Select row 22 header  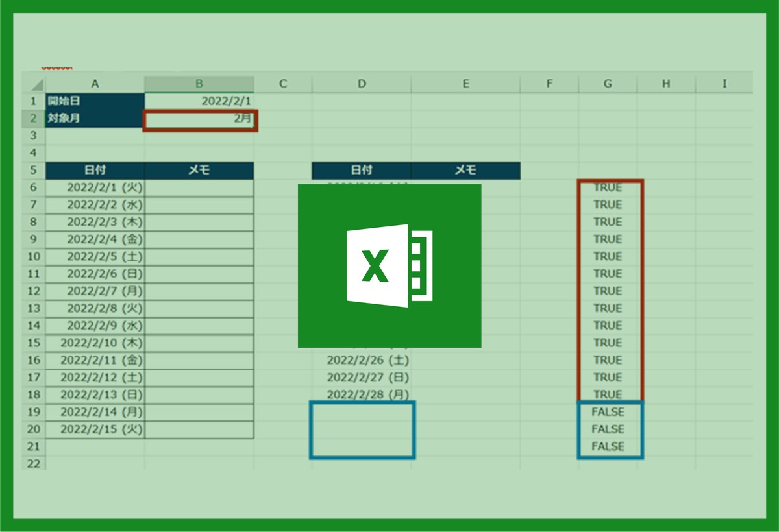point(34,463)
